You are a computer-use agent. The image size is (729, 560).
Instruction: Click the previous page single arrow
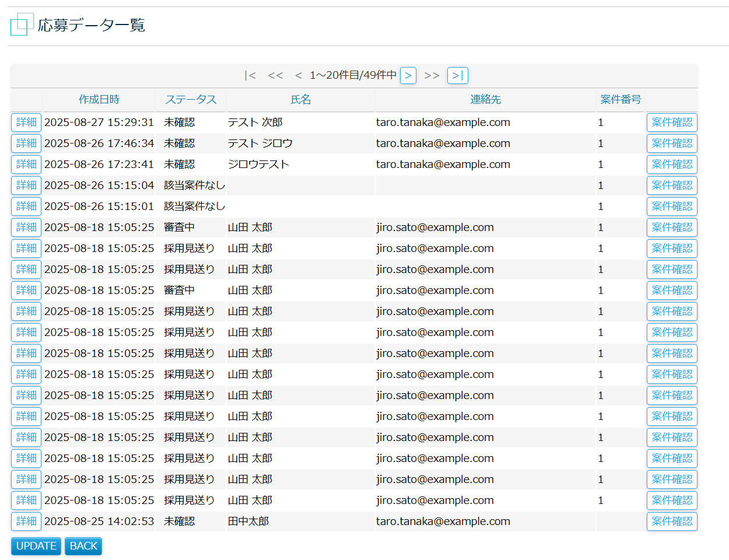pos(299,75)
